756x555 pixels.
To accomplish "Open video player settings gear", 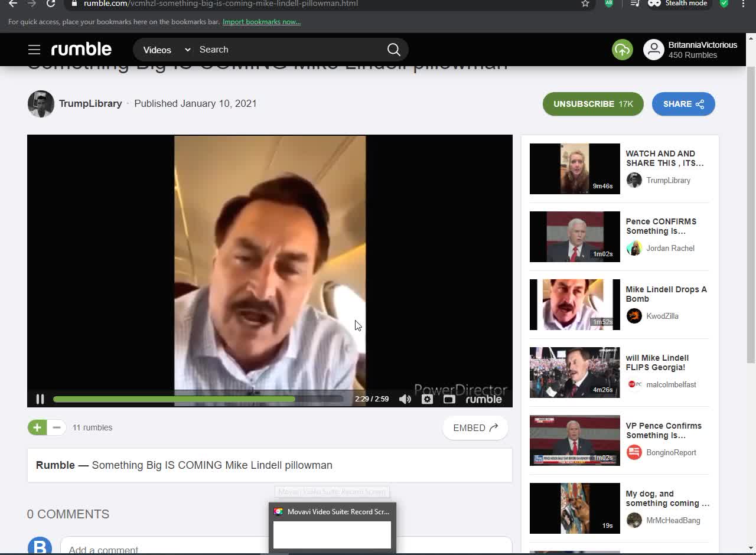I will (x=427, y=399).
